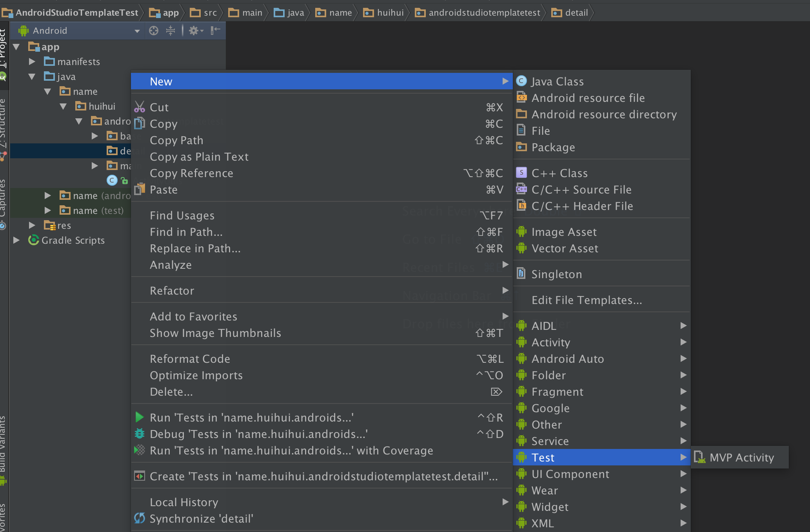Click Delete... in the context menu
The height and width of the screenshot is (532, 810).
point(321,392)
